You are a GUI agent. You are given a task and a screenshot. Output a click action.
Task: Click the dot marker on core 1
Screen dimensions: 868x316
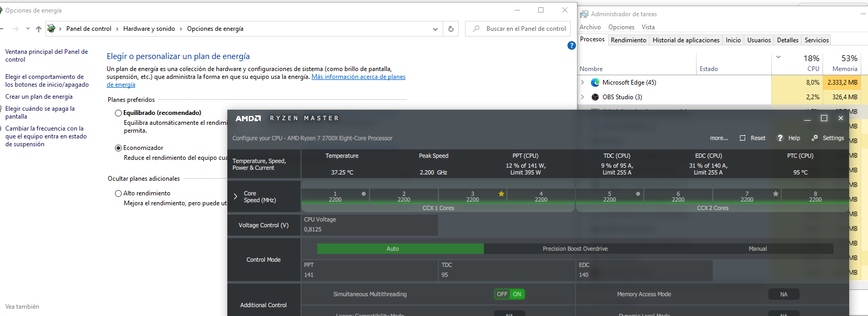pyautogui.click(x=364, y=194)
